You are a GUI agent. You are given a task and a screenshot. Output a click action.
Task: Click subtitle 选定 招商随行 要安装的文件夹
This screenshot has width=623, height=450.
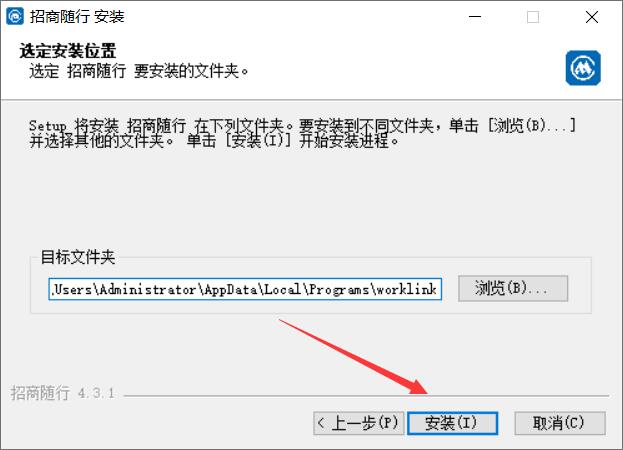(139, 71)
